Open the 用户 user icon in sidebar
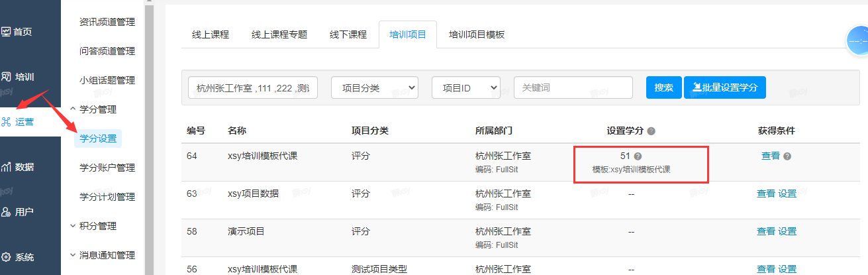Image resolution: width=868 pixels, height=275 pixels. [6, 212]
